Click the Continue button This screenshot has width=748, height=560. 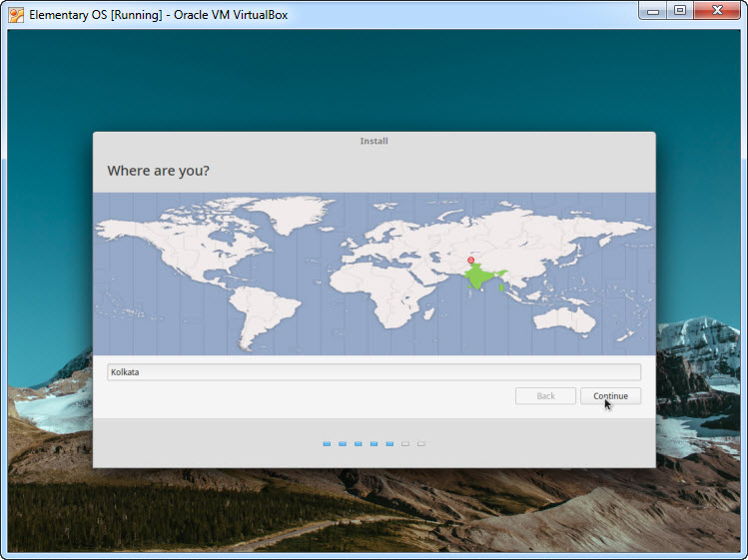point(610,396)
